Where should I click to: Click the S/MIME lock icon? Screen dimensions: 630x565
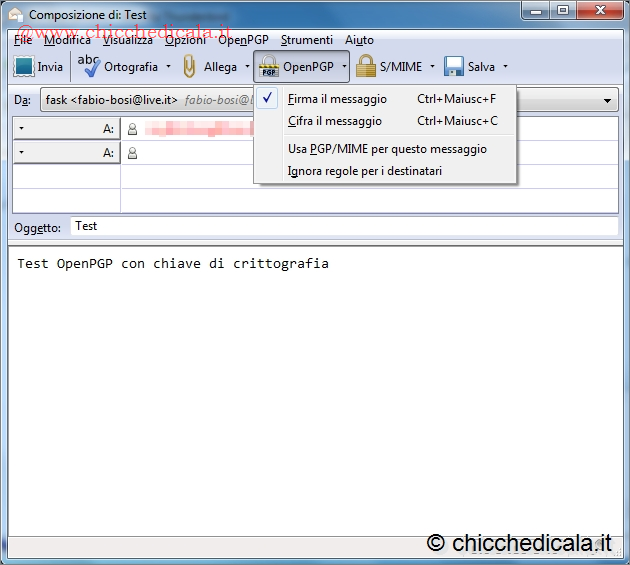tap(366, 67)
